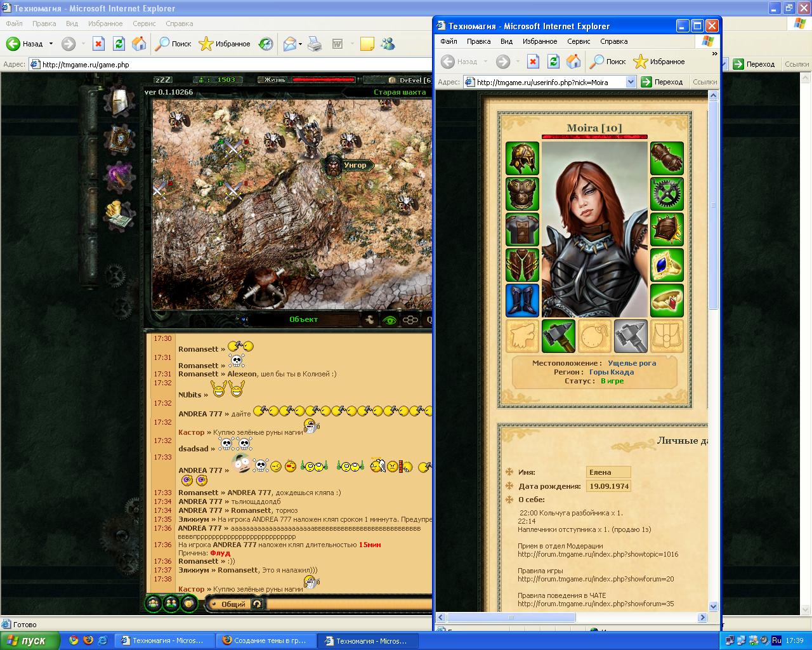This screenshot has height=650, width=812.
Task: Click the Горы Кхада region link
Action: pyautogui.click(x=612, y=372)
